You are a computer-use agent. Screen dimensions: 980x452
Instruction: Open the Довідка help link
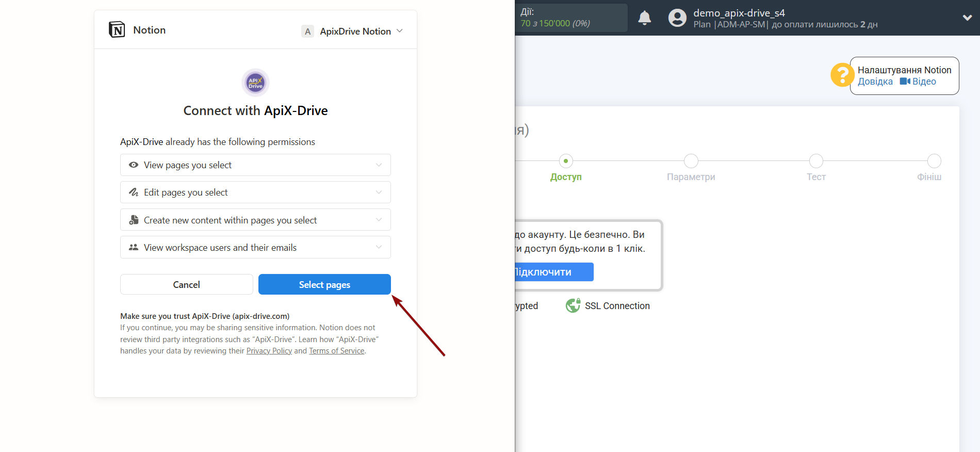875,82
